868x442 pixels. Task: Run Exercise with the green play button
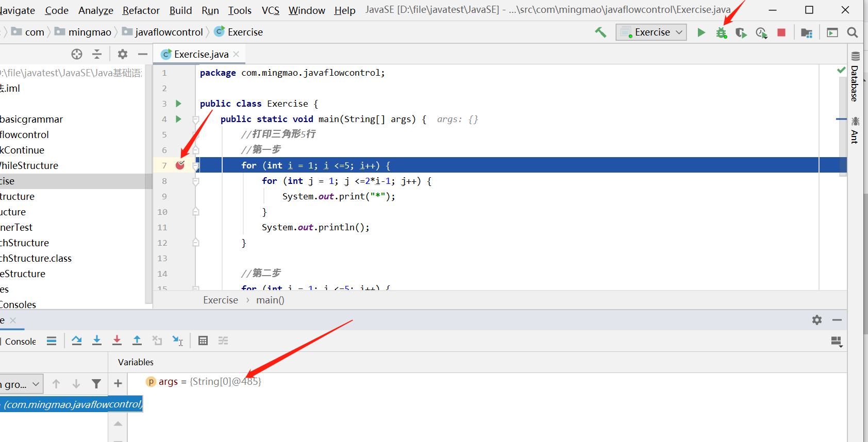point(701,32)
